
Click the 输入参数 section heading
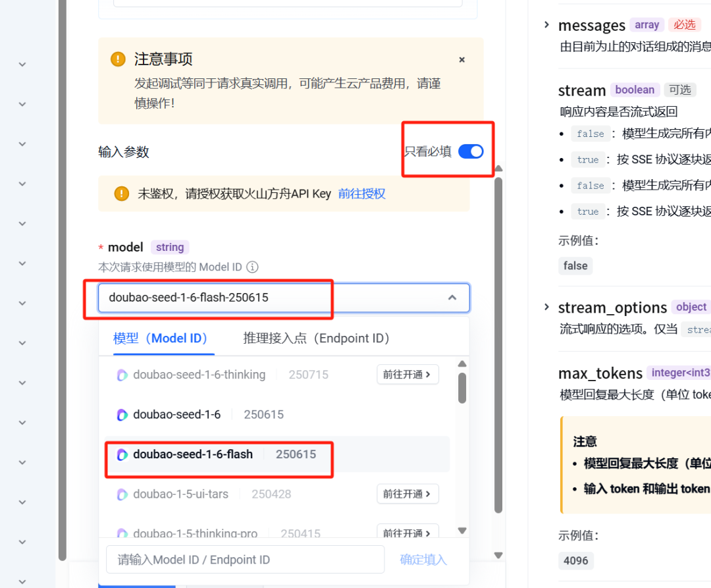(124, 152)
